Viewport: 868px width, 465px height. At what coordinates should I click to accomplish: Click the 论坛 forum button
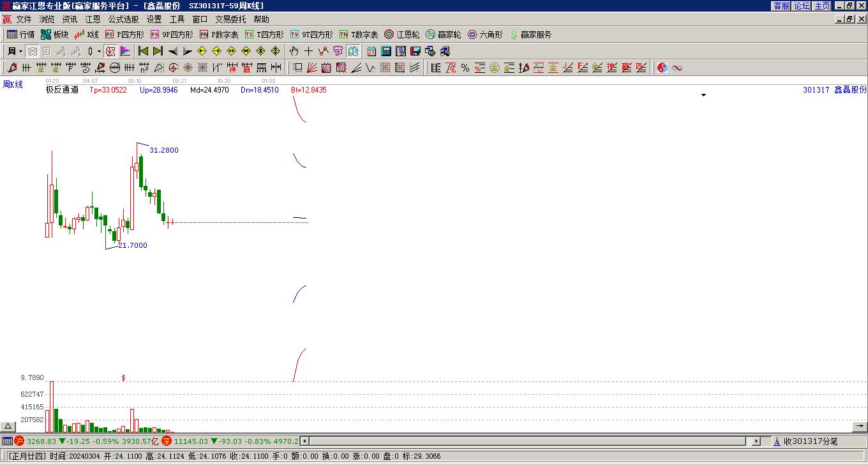(802, 6)
